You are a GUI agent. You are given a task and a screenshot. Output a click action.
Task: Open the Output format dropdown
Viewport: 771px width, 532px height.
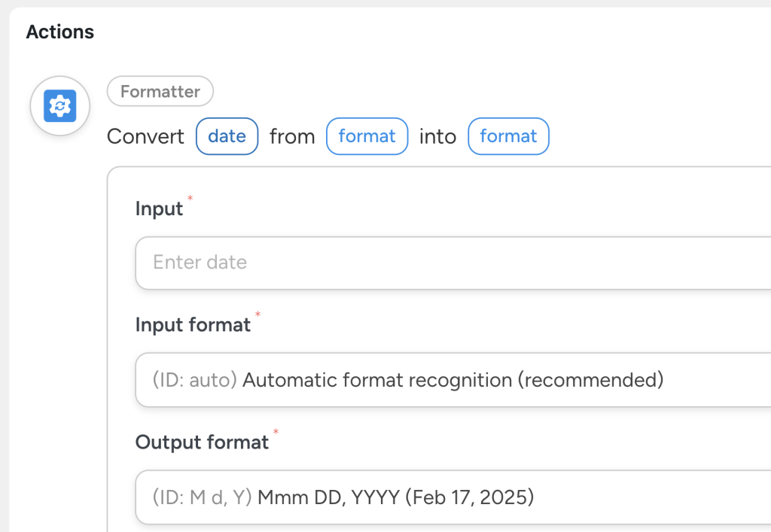452,497
